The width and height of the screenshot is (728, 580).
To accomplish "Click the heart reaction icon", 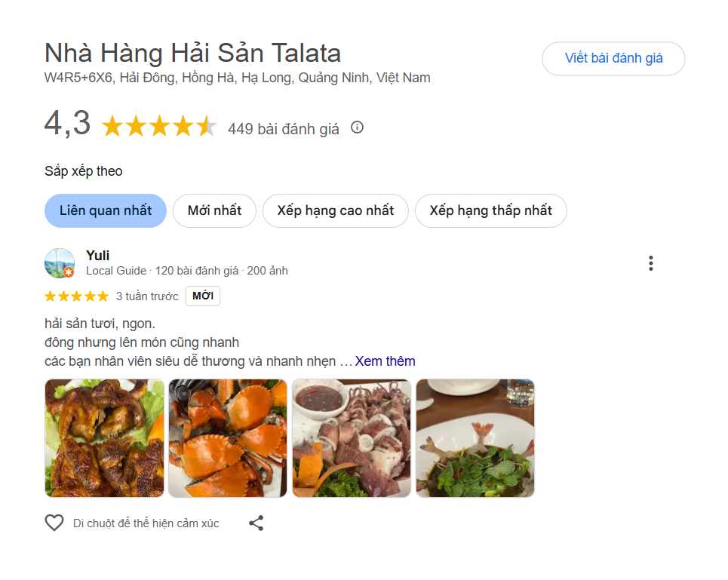I will click(54, 523).
